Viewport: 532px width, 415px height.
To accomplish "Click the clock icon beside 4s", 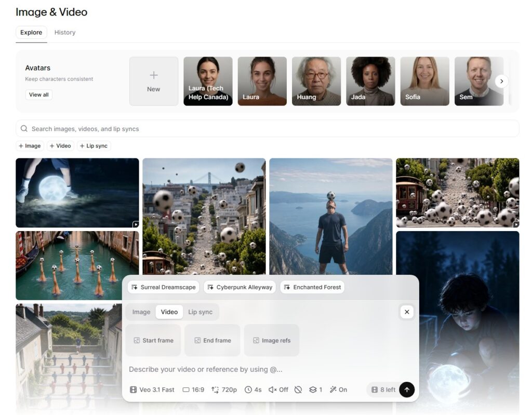I will 248,390.
